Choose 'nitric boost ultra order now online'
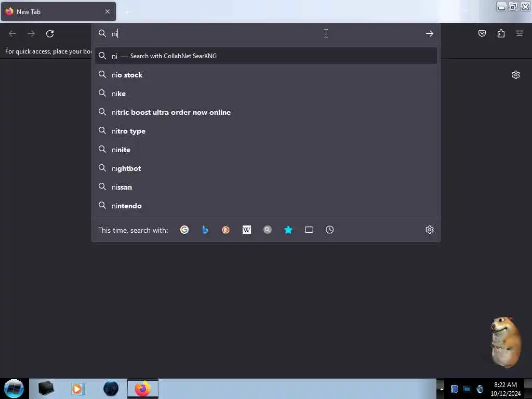Image resolution: width=532 pixels, height=399 pixels. [266, 112]
